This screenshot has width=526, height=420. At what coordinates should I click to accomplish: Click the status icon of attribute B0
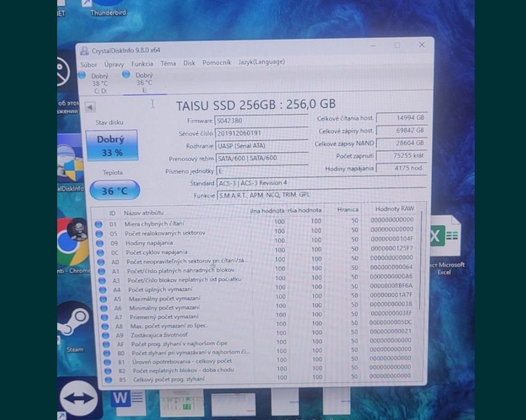click(x=107, y=353)
